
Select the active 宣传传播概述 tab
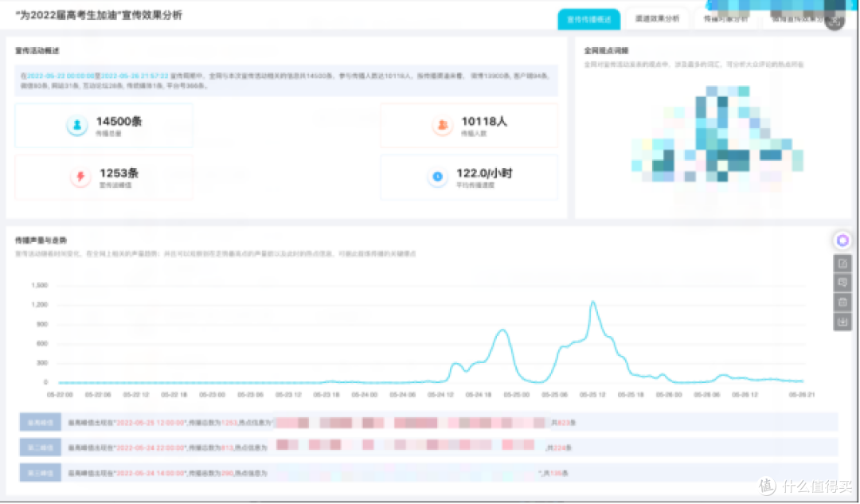click(x=589, y=20)
